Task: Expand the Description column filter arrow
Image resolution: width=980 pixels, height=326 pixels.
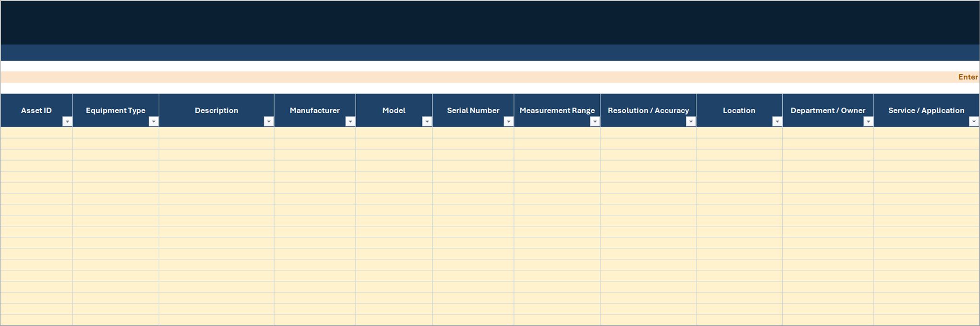Action: coord(269,122)
